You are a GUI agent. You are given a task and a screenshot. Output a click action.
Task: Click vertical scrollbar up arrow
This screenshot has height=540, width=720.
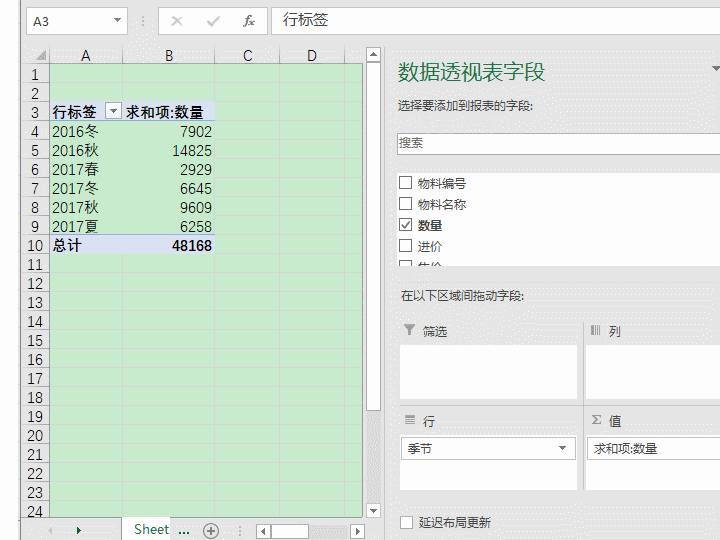(374, 56)
